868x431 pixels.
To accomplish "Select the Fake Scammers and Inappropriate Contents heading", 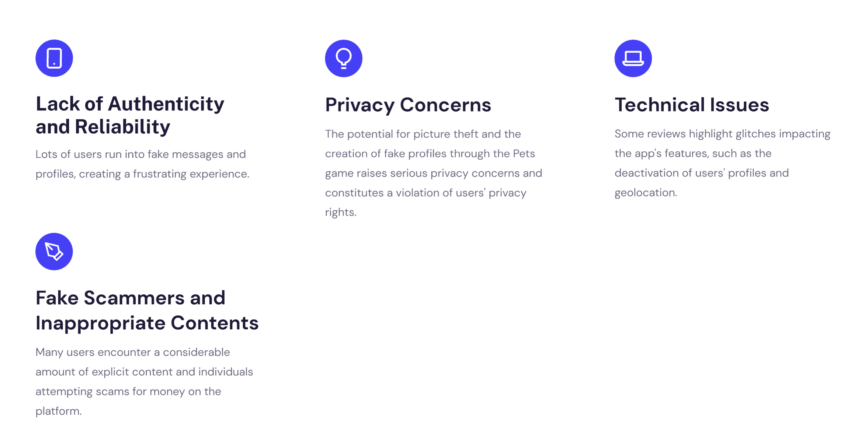I will coord(147,310).
